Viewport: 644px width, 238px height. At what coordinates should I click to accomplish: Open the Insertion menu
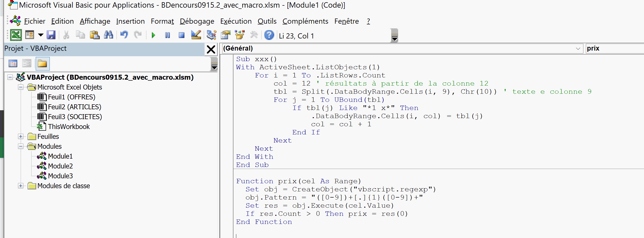point(130,21)
